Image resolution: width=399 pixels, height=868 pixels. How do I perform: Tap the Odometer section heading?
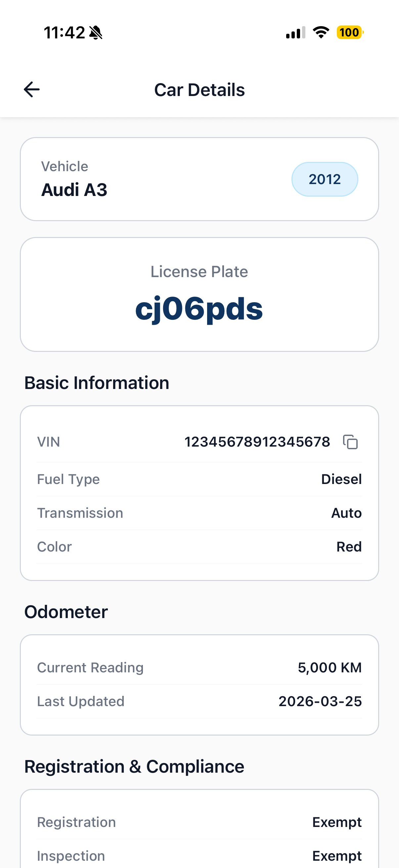point(66,611)
